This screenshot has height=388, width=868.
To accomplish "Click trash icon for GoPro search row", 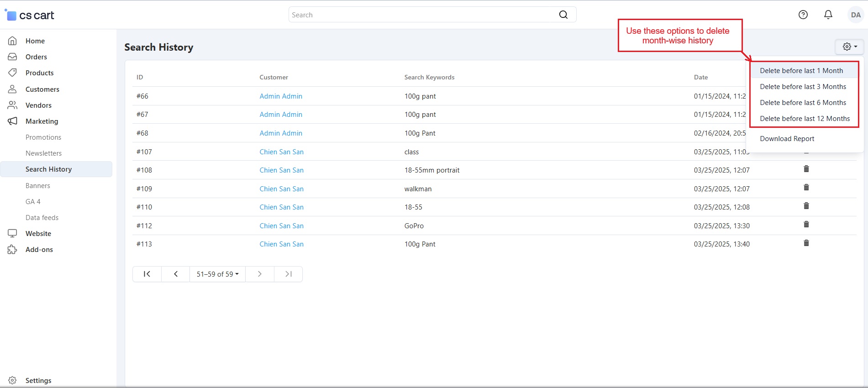I will 806,225.
